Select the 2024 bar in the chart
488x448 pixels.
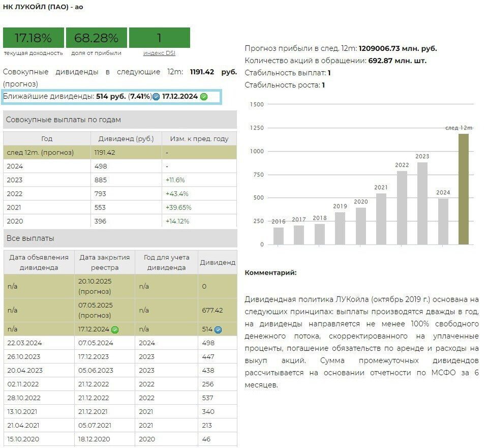coord(443,221)
